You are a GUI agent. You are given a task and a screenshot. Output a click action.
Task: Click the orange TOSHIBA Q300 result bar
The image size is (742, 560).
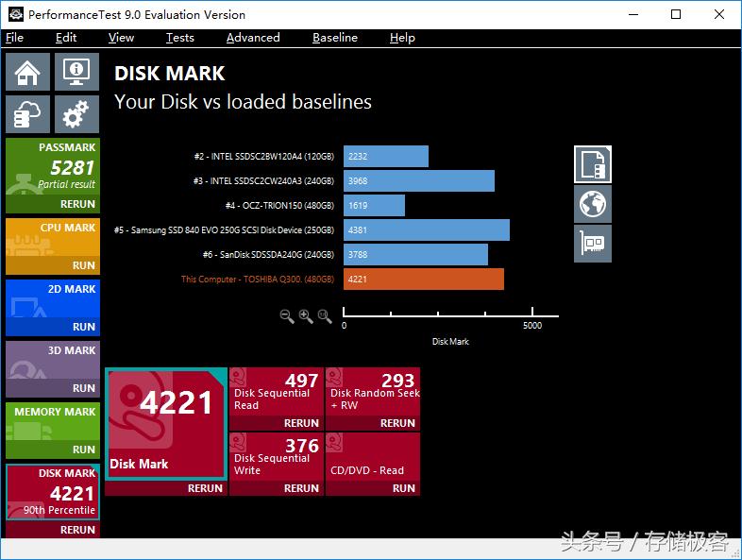pos(423,279)
